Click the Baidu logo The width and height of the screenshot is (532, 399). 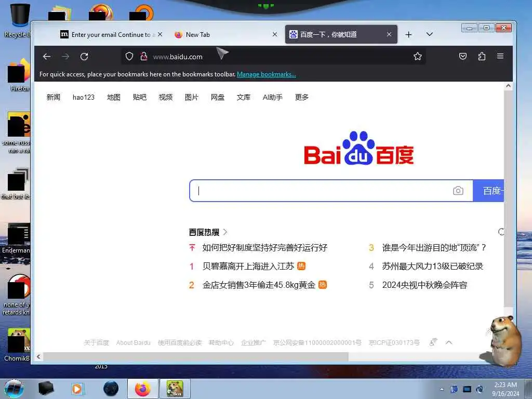point(358,148)
